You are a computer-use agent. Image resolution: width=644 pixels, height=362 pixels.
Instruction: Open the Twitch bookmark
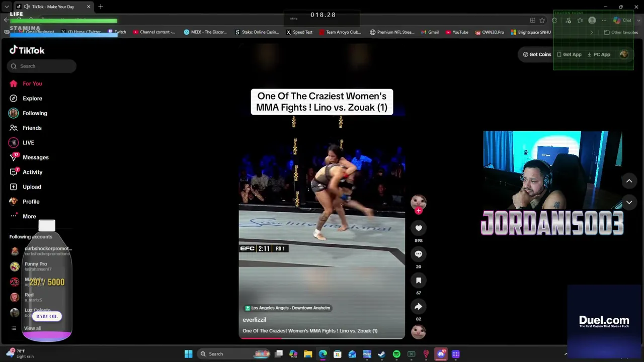point(117,32)
